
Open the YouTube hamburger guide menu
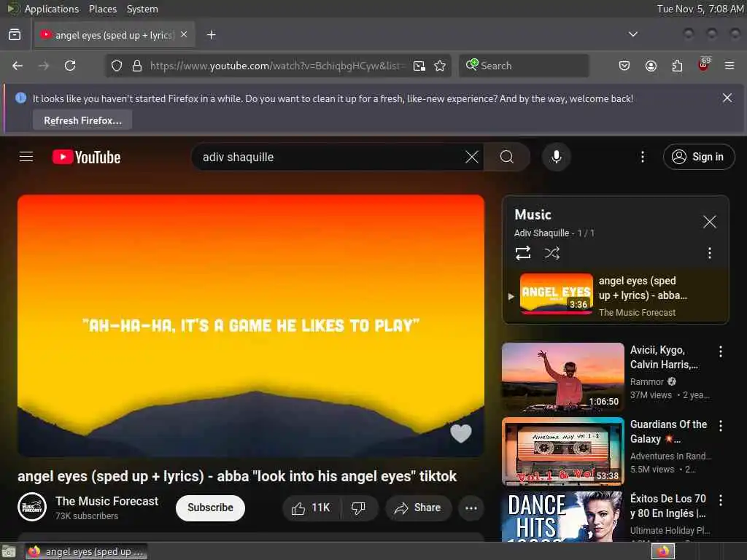click(26, 157)
